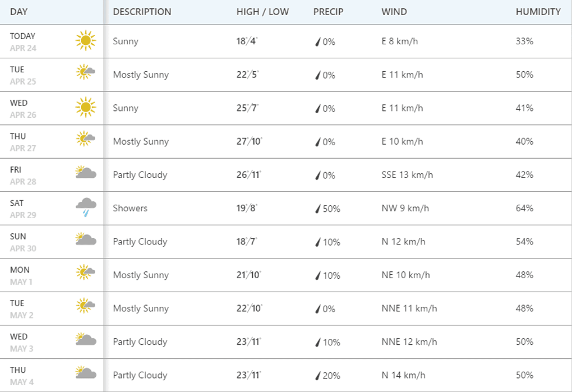Click the partly cloudy icon for Fri Apr 28
This screenshot has height=392, width=572.
pyautogui.click(x=85, y=173)
